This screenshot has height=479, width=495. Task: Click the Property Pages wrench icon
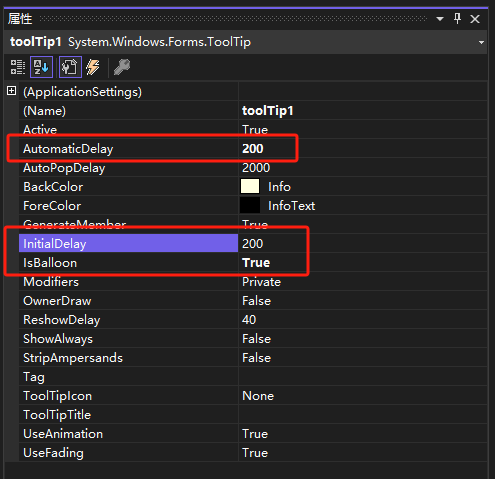click(122, 67)
